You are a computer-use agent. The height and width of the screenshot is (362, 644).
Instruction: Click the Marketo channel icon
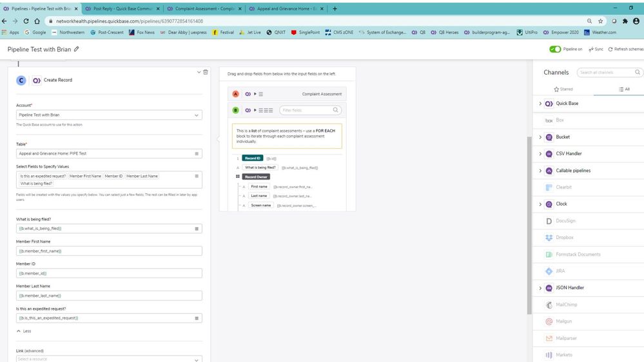click(549, 355)
